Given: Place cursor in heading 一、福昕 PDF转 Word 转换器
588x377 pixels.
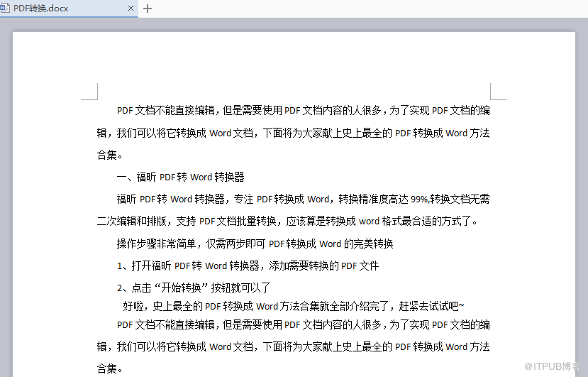Looking at the screenshot, I should tap(180, 177).
